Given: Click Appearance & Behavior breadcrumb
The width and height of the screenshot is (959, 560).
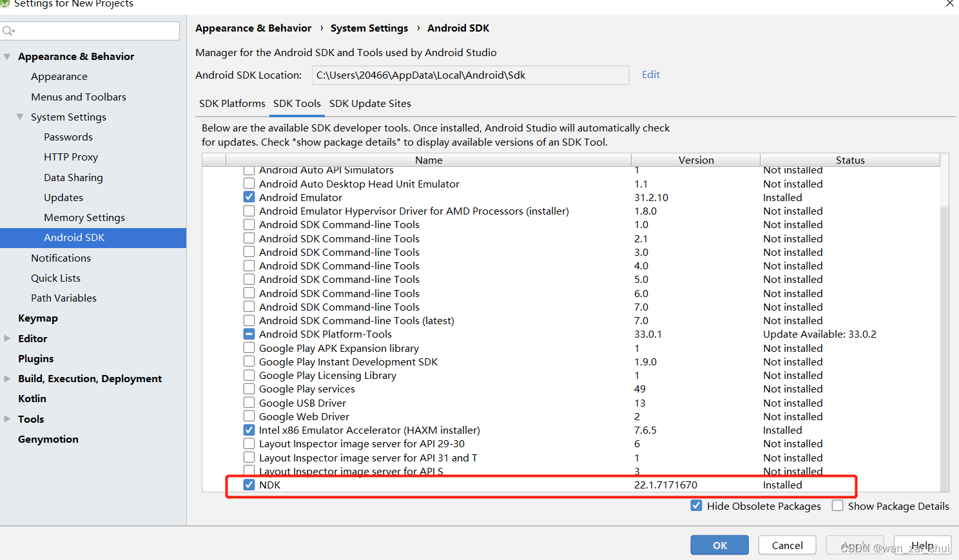Looking at the screenshot, I should (253, 28).
